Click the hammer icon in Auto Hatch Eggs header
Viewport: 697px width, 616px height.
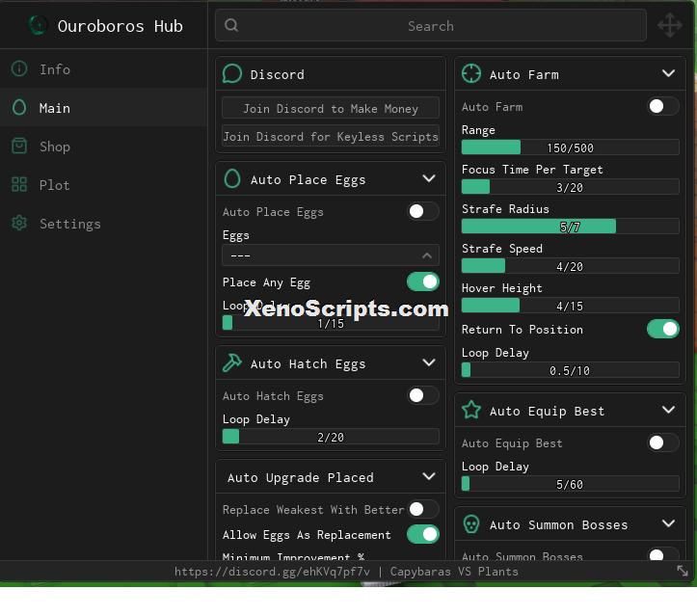(x=232, y=363)
